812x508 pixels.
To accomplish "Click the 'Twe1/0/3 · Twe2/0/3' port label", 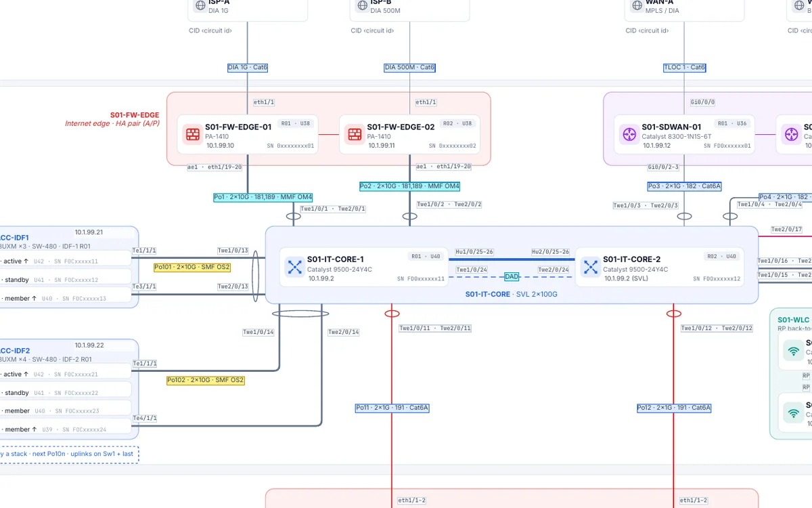I will (646, 205).
